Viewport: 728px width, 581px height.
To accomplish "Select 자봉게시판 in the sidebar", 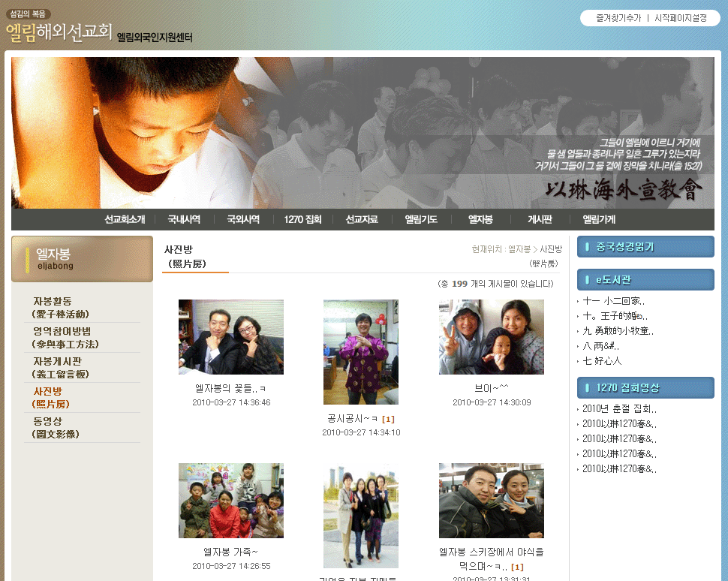I will (60, 367).
